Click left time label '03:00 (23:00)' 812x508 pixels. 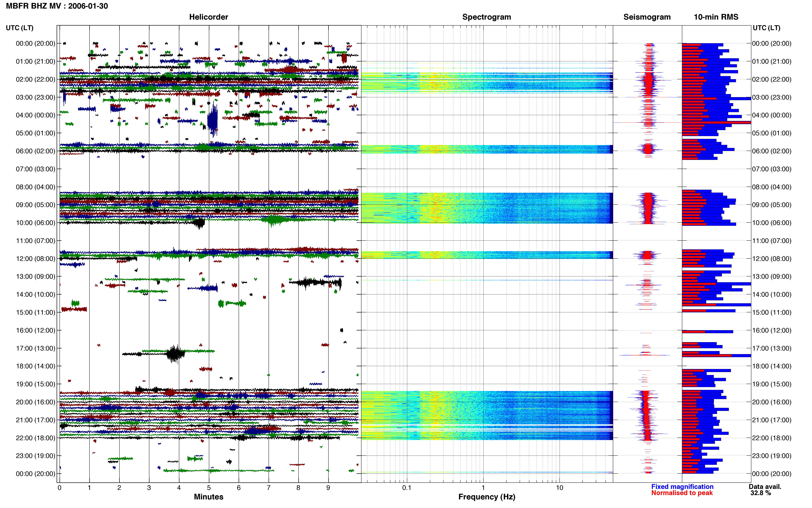[x=36, y=97]
